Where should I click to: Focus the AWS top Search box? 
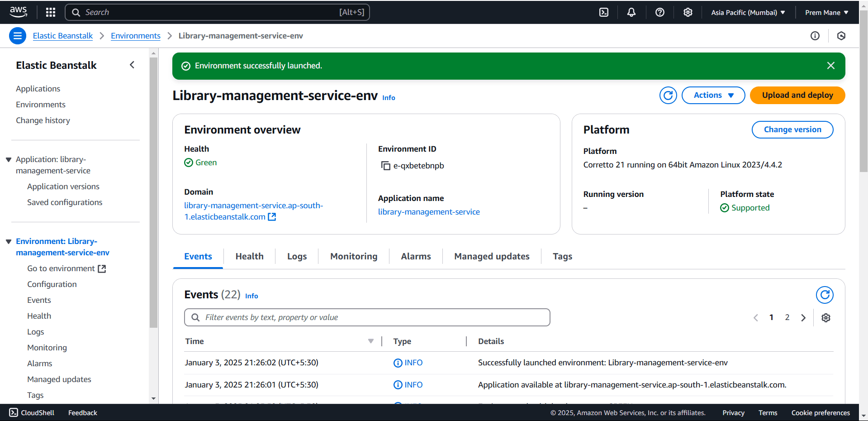pos(217,12)
